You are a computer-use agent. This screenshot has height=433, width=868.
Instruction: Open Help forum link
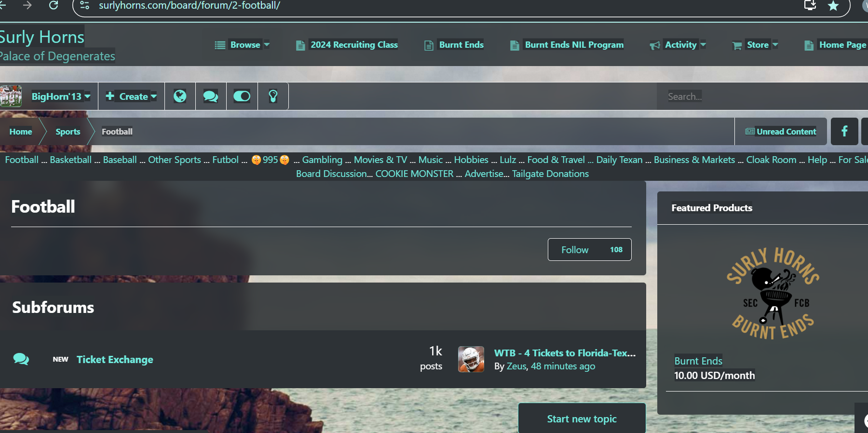click(817, 160)
